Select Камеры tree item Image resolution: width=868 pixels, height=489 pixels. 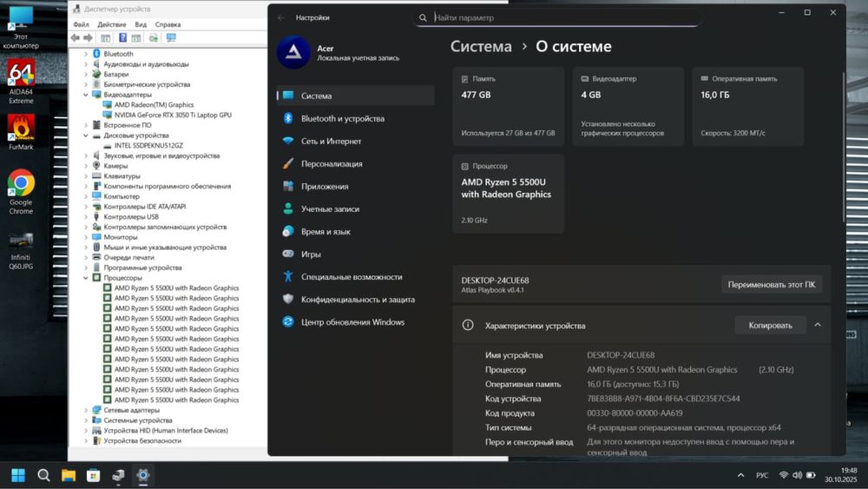115,166
